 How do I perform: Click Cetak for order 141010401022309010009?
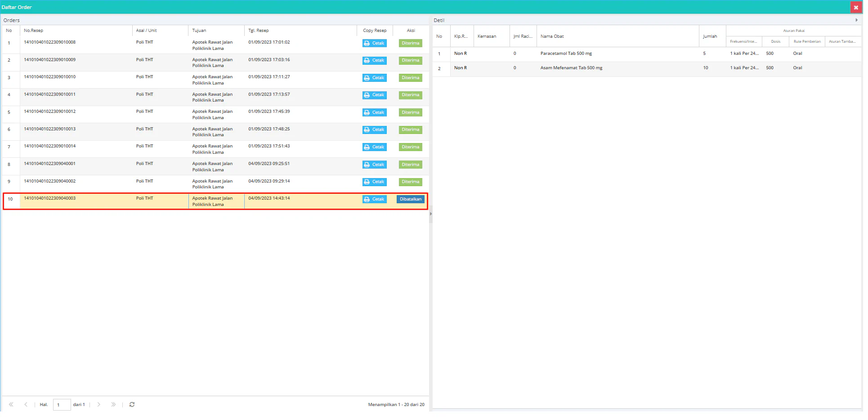[x=374, y=60]
